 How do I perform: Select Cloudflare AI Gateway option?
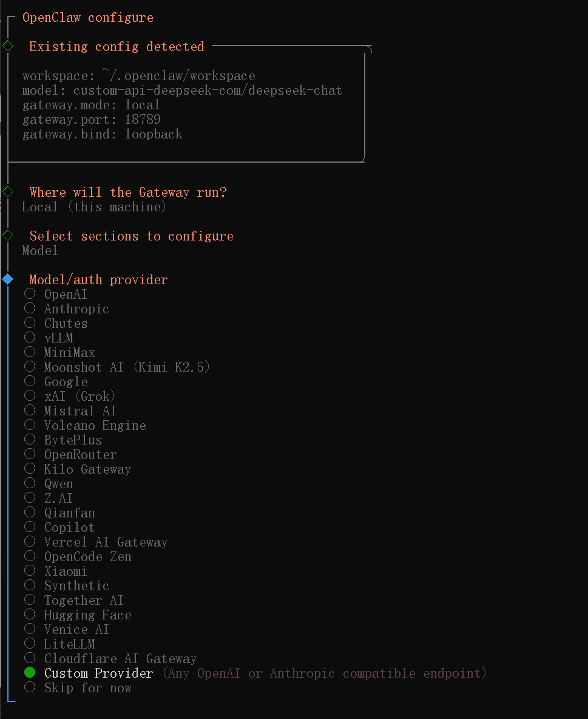tap(110, 658)
